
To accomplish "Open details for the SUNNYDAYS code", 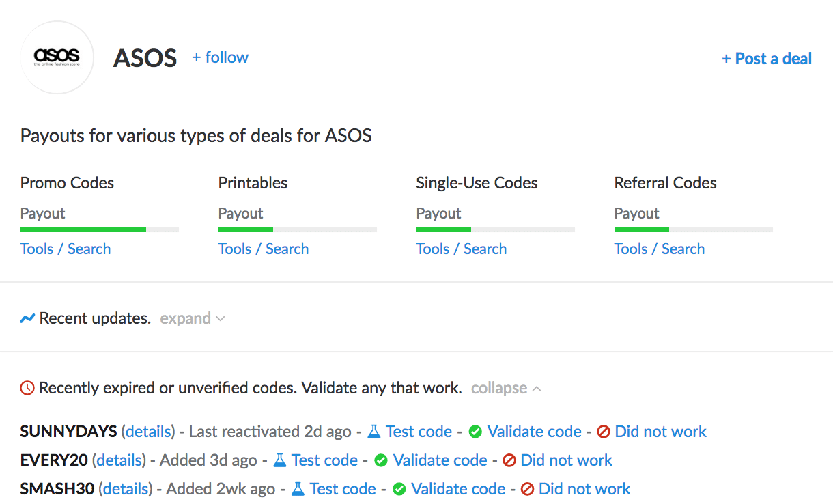I will (148, 432).
